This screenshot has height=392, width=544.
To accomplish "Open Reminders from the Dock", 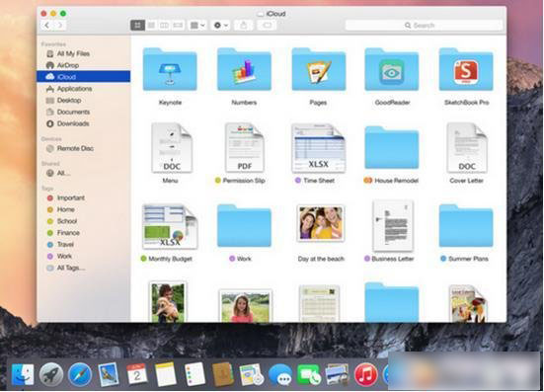I will point(194,374).
